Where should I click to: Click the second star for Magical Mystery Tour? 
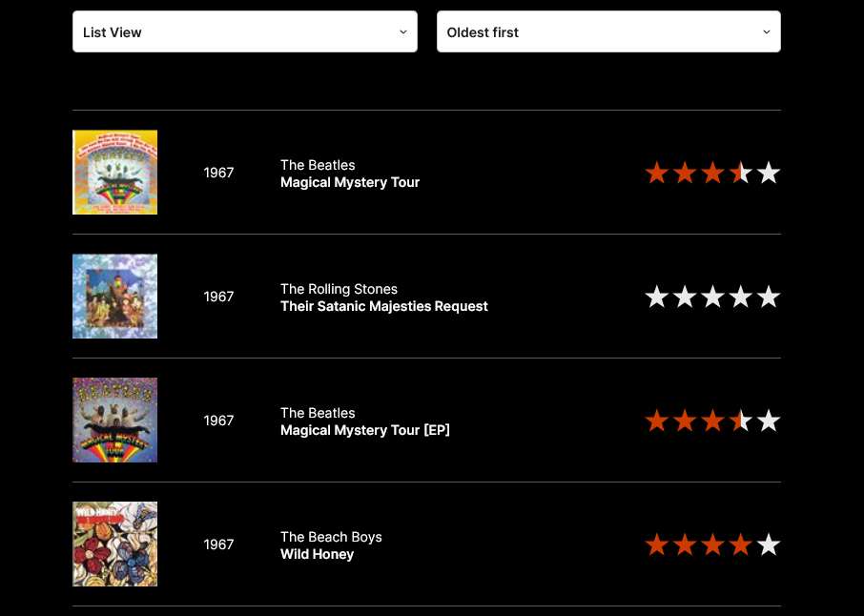[685, 173]
